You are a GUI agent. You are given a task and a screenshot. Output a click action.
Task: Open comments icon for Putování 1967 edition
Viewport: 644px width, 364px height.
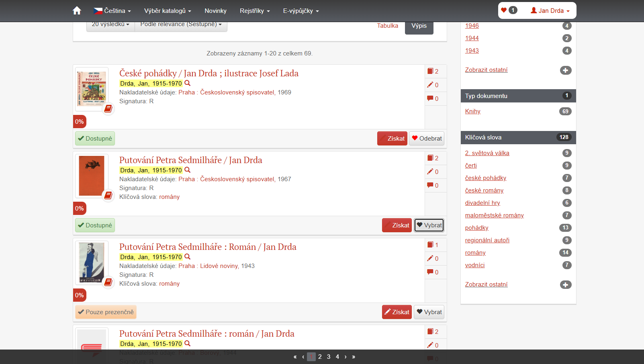point(433,185)
